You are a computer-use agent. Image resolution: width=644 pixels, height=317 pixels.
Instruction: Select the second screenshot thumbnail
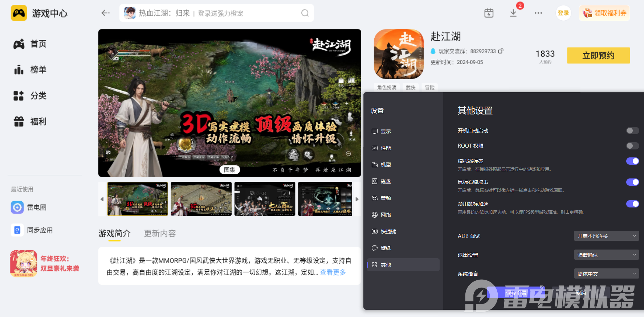[x=201, y=199]
